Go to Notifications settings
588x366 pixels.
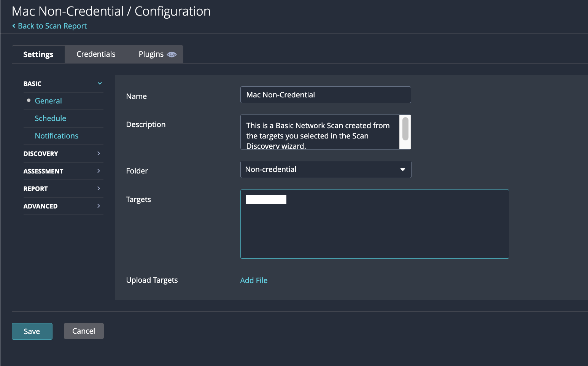tap(56, 135)
